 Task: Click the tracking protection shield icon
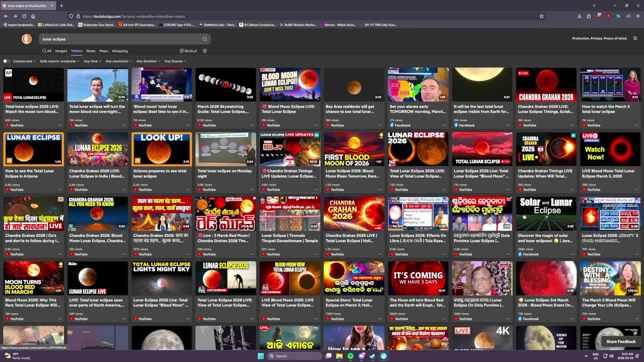pos(71,16)
